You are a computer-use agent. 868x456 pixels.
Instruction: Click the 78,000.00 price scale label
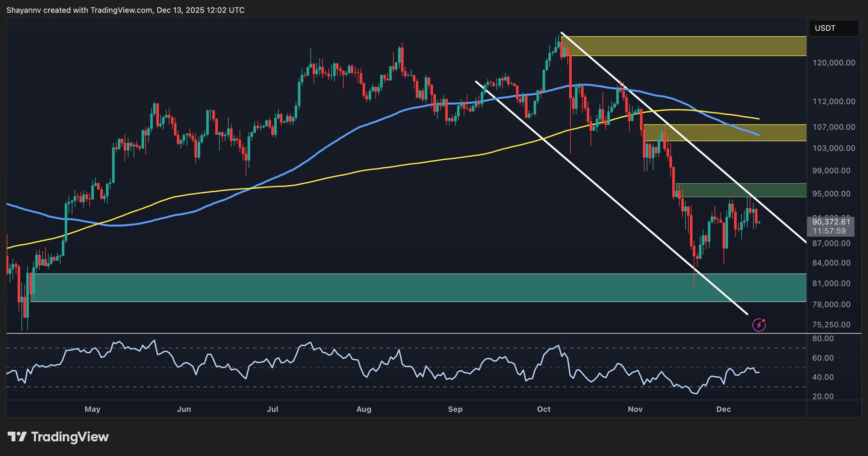pos(832,304)
